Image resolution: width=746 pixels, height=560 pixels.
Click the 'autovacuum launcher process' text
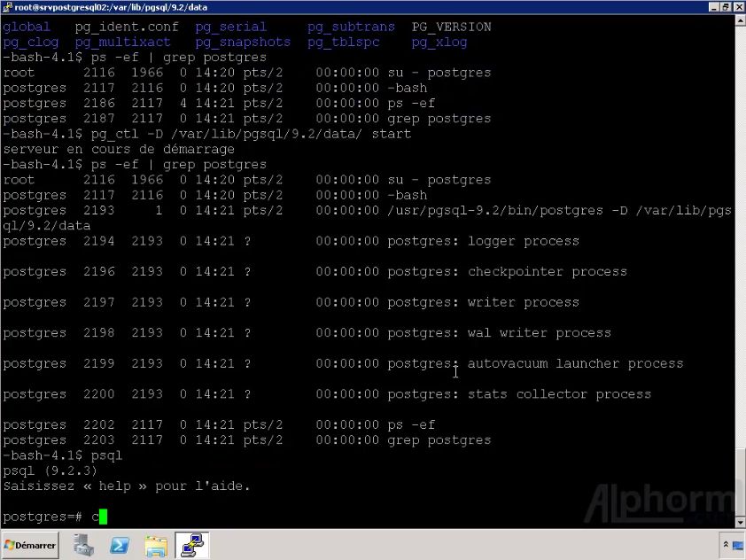pos(575,363)
